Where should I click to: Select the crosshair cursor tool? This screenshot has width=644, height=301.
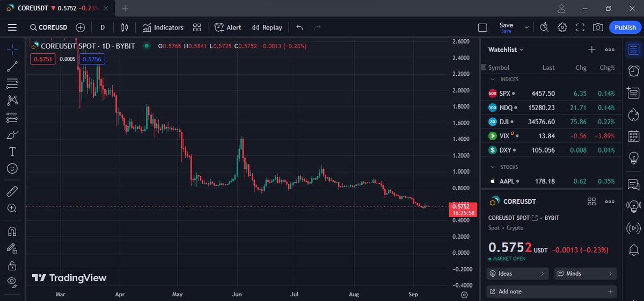point(12,49)
